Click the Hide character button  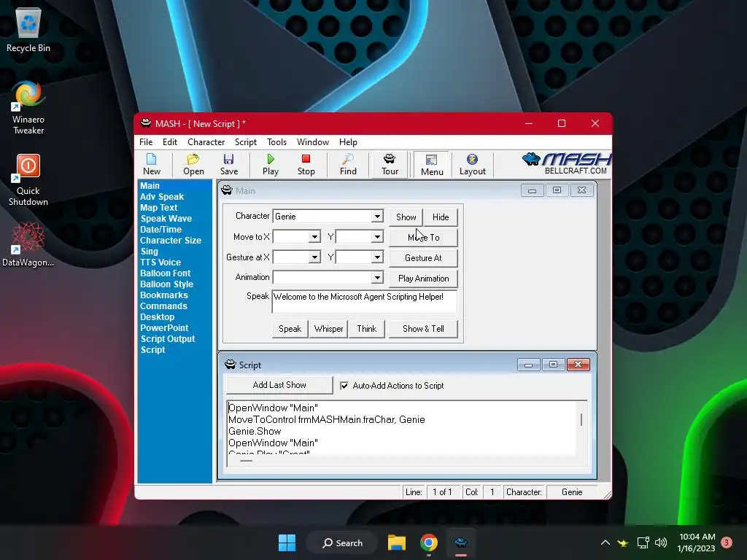click(x=441, y=217)
